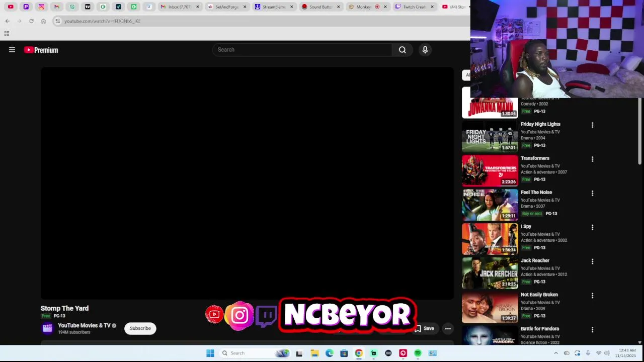Open the apps grid in bookmarks bar
This screenshot has width=644, height=362.
point(7,34)
